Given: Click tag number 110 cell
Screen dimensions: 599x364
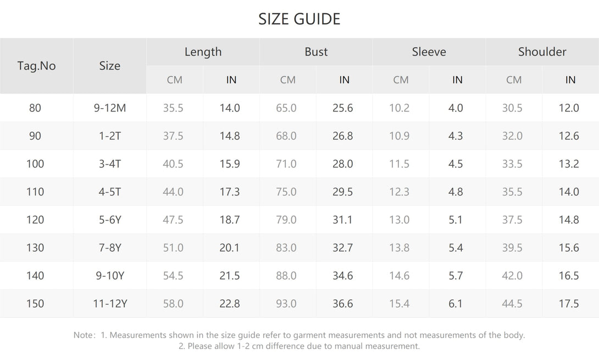Looking at the screenshot, I should 35,192.
